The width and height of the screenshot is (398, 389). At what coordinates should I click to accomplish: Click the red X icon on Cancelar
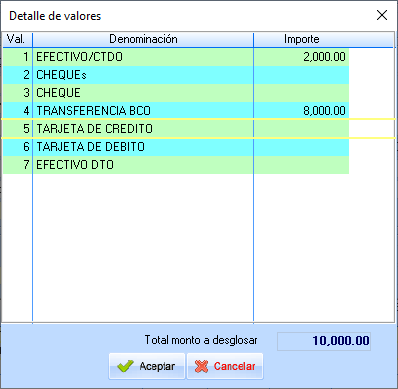(201, 366)
